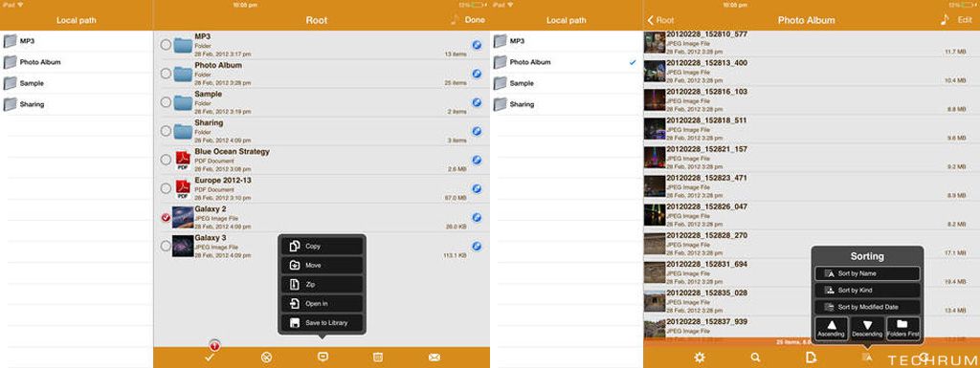Deselect the checked Galaxy 2 item
Image resolution: width=980 pixels, height=368 pixels.
tap(166, 217)
